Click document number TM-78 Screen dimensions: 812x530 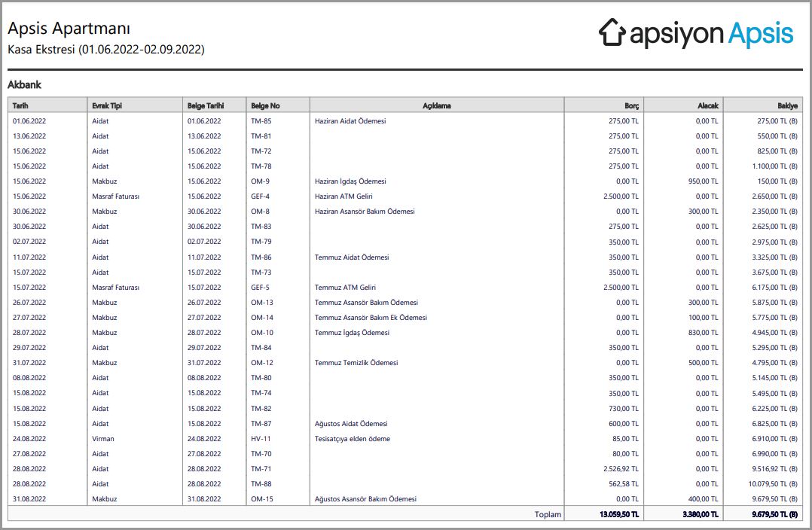[261, 166]
